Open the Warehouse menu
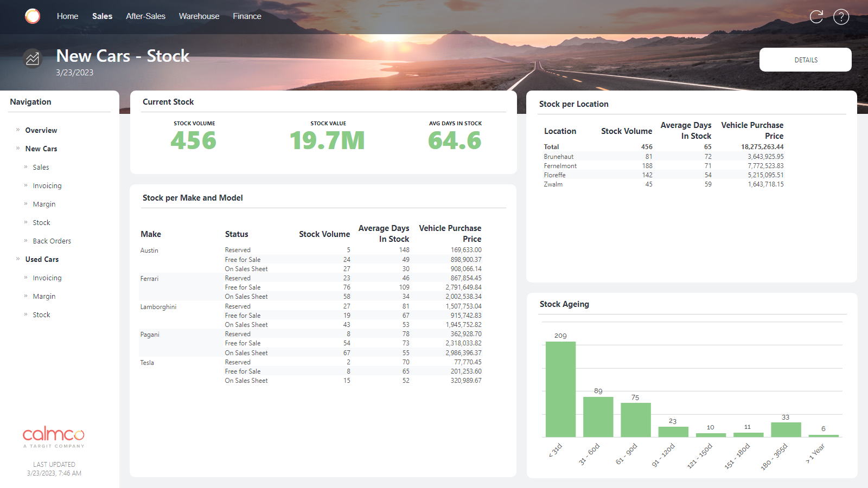Viewport: 868px width, 488px height. tap(199, 16)
